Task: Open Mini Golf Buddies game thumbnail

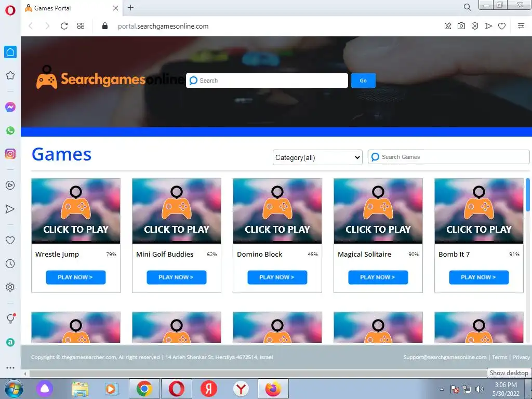Action: pyautogui.click(x=177, y=211)
